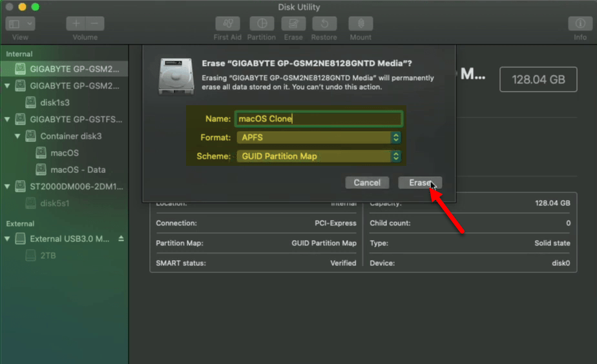Confirm with the Erase button

tap(420, 183)
